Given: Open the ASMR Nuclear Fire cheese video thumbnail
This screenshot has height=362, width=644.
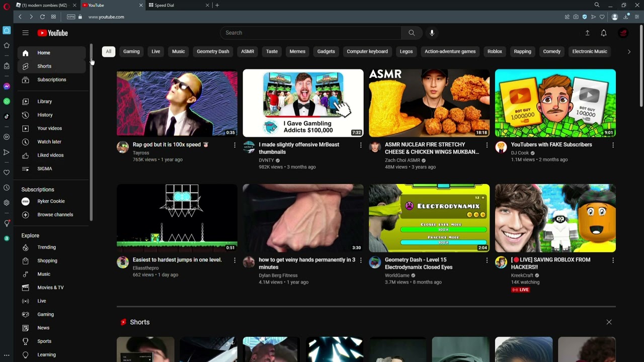Looking at the screenshot, I should [429, 103].
